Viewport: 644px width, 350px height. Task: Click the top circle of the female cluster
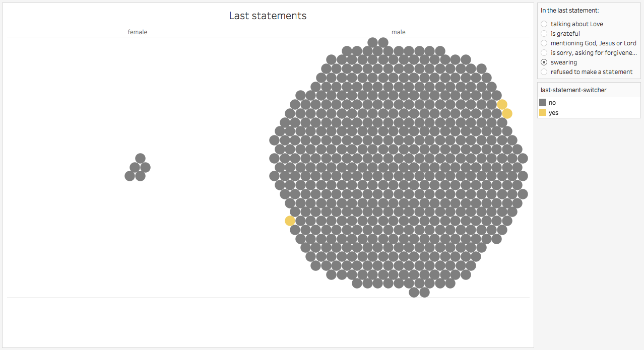140,158
